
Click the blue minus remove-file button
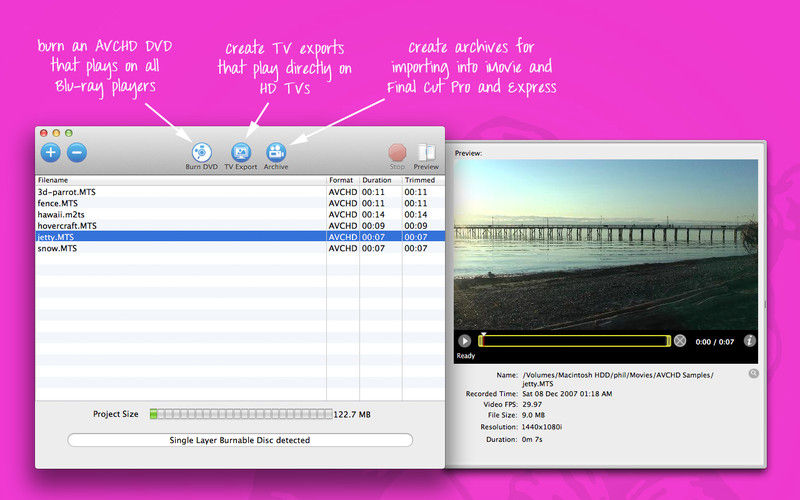(77, 153)
